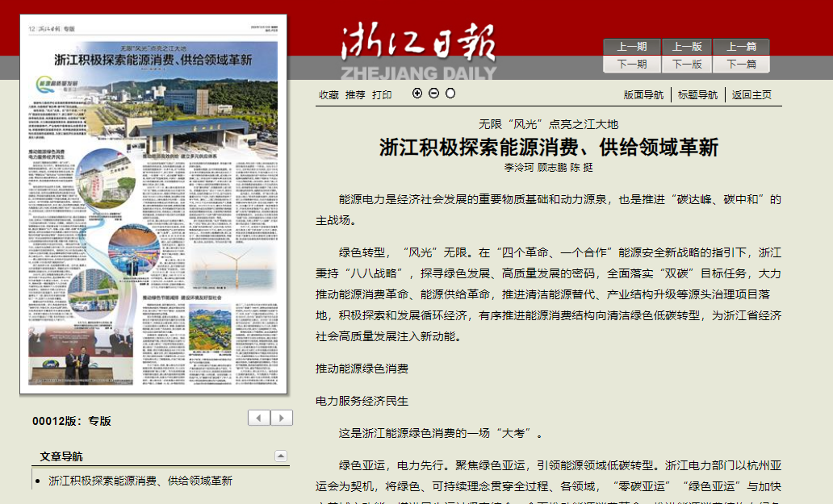Click 返回主页 return to homepage
833x504 pixels.
[751, 95]
